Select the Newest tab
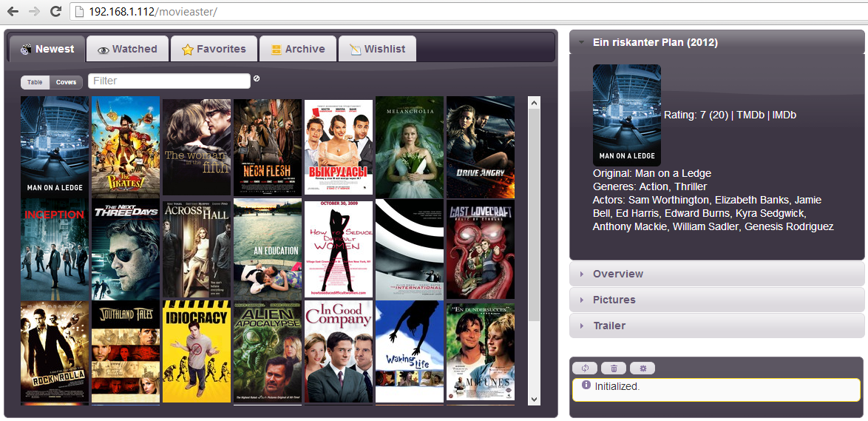 (47, 49)
